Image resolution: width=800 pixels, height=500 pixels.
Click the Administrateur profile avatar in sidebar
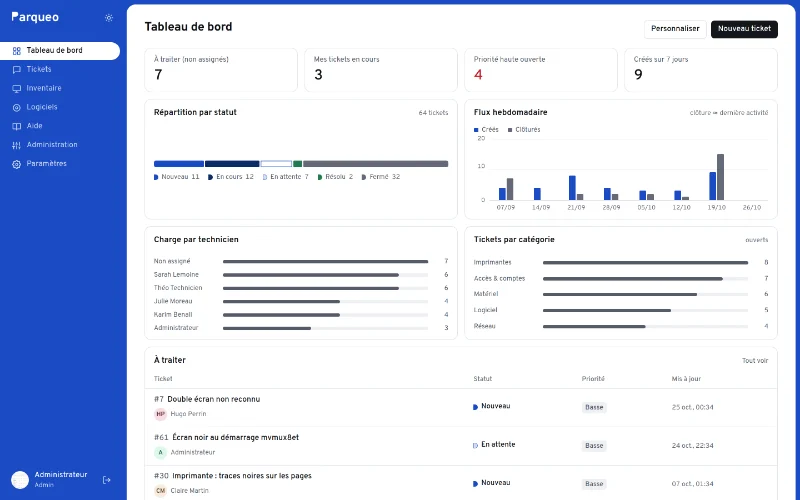20,480
